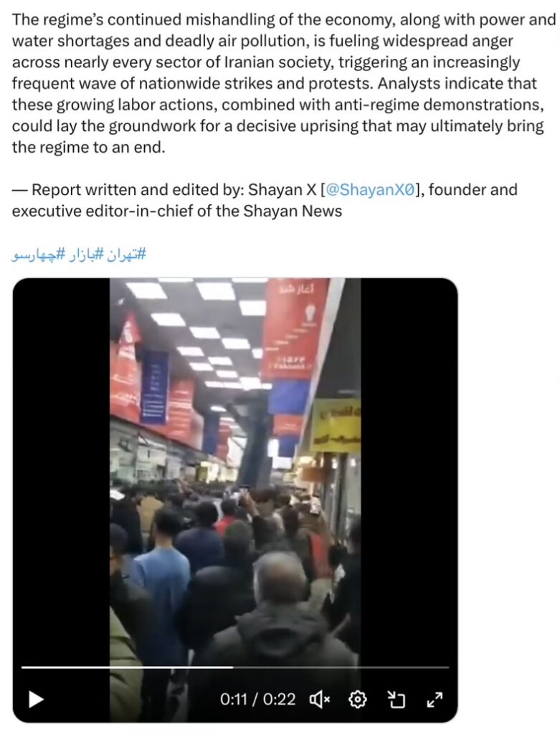Click the 0:11 / 0:22 time display
This screenshot has height=734, width=560.
coord(257,700)
